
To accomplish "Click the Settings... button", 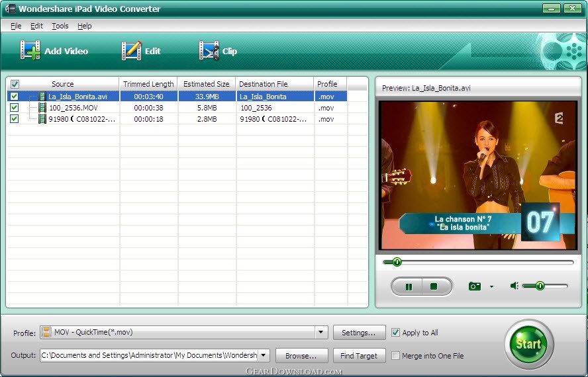I will tap(359, 333).
